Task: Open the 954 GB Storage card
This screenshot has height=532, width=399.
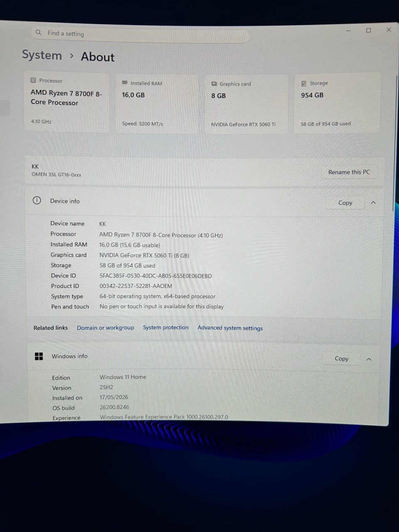Action: (x=337, y=103)
